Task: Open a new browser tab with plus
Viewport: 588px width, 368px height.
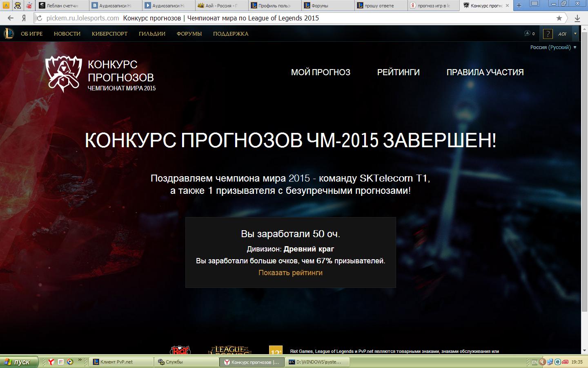Action: tap(519, 5)
